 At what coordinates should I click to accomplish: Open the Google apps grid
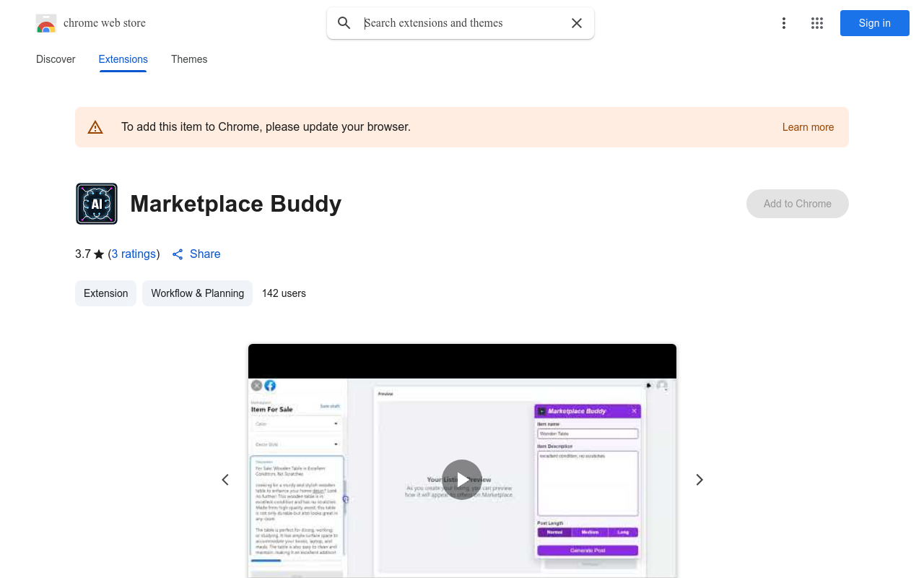tap(817, 23)
